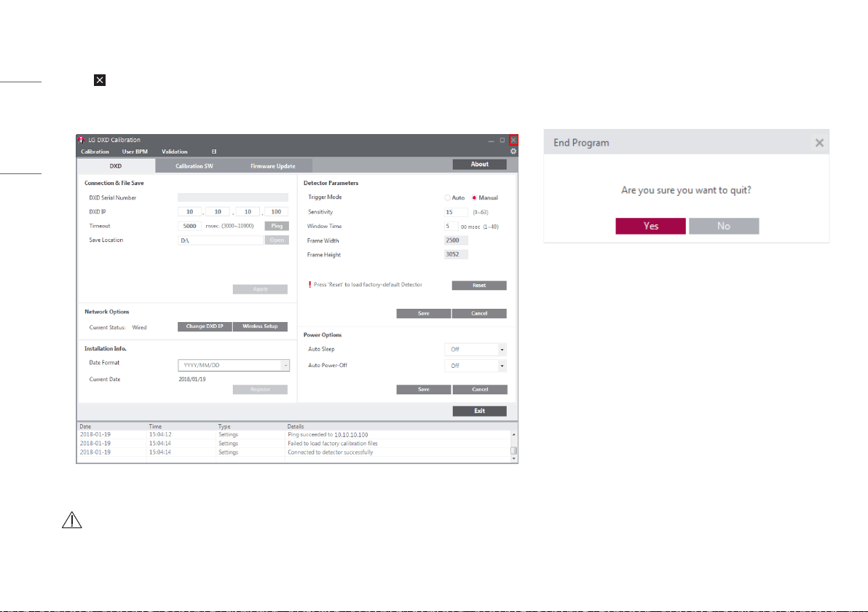The width and height of the screenshot is (868, 612).
Task: Click the Current Date value '2018/01/19'
Action: [192, 380]
